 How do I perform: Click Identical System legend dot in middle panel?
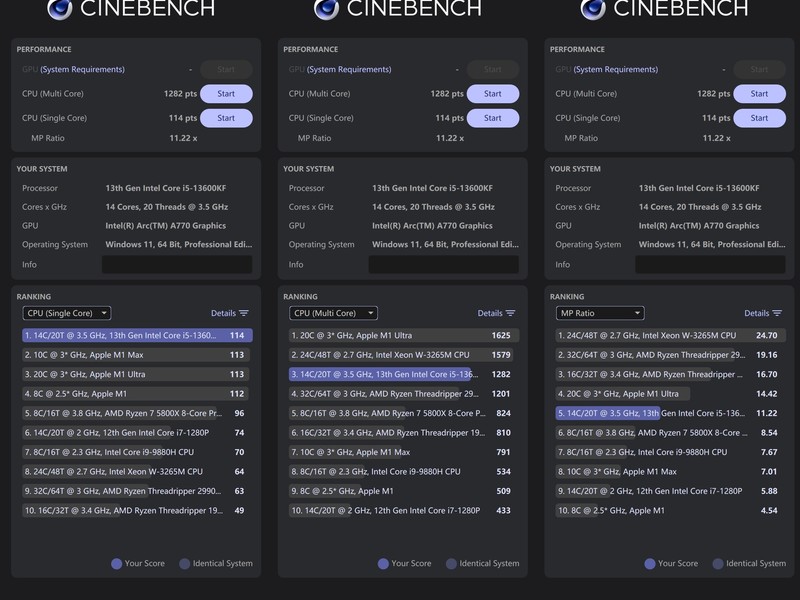(451, 564)
